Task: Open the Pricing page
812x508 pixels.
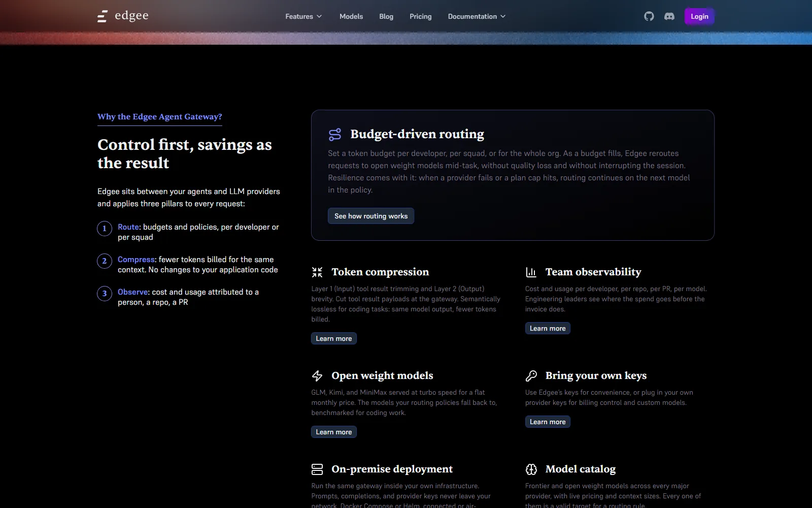Action: click(x=421, y=16)
